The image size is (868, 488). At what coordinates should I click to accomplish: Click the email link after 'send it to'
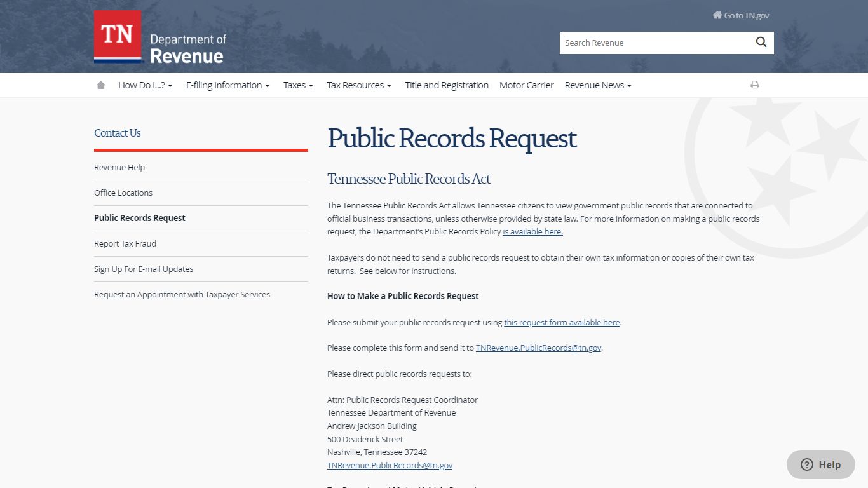click(538, 348)
